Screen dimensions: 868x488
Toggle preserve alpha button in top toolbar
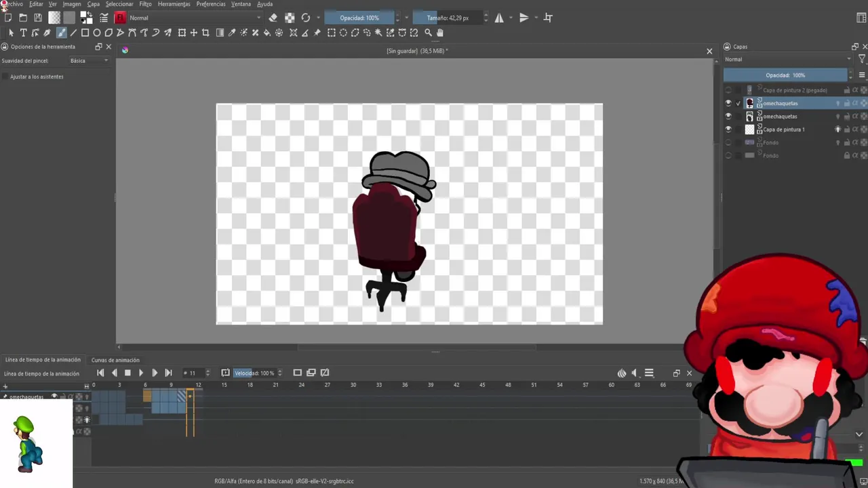(x=290, y=18)
